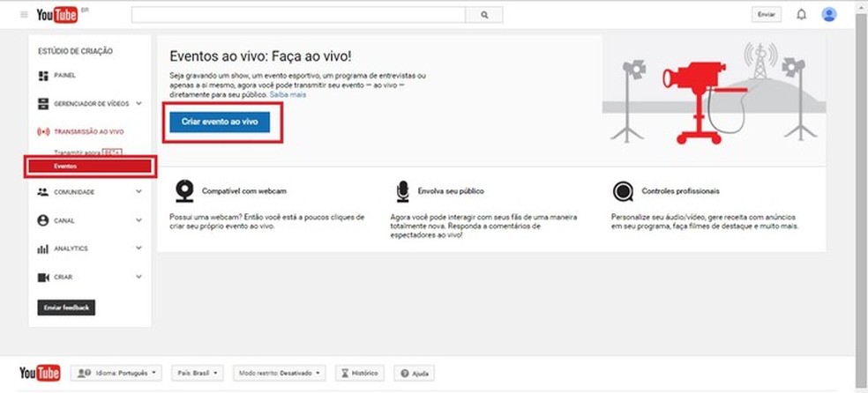Expand the Canal section chevron
Viewport: 868px width, 393px height.
[x=138, y=220]
